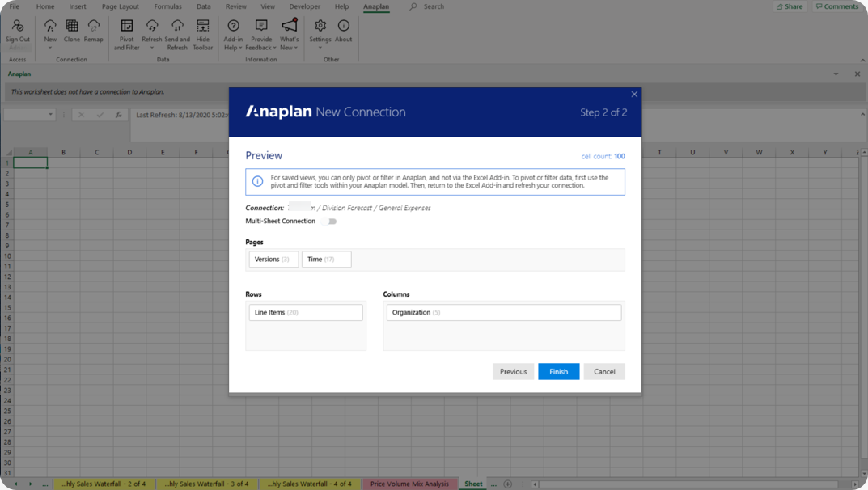Image resolution: width=868 pixels, height=490 pixels.
Task: Click the sheet tabs scroll right arrow
Action: pos(31,484)
